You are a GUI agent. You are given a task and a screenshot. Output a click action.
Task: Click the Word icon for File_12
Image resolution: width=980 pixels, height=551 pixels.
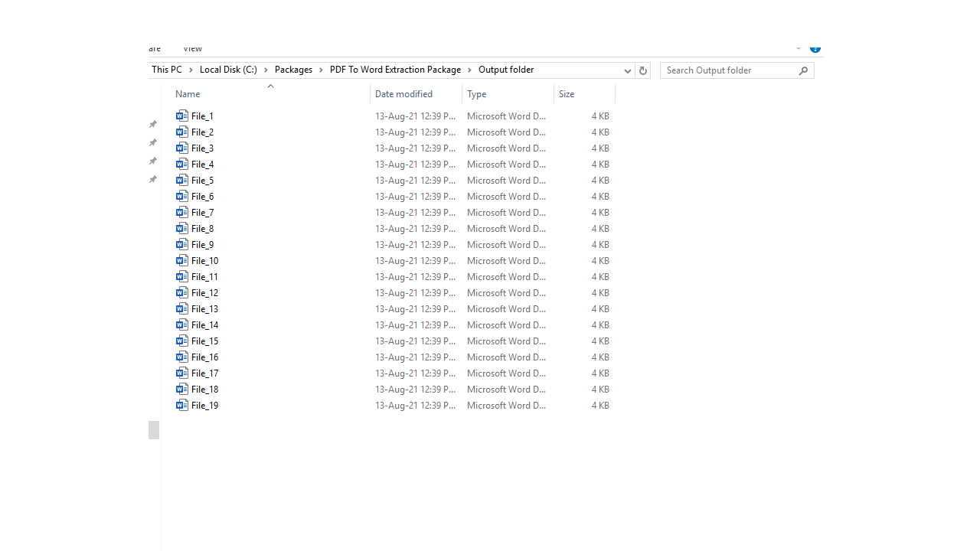point(181,292)
